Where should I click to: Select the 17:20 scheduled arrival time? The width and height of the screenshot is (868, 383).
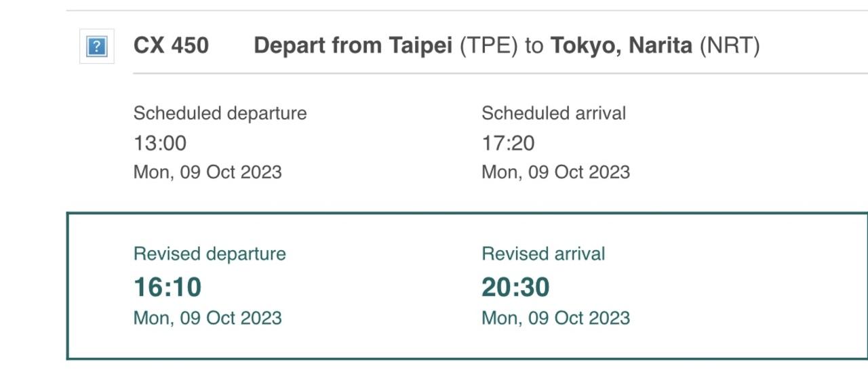(508, 143)
